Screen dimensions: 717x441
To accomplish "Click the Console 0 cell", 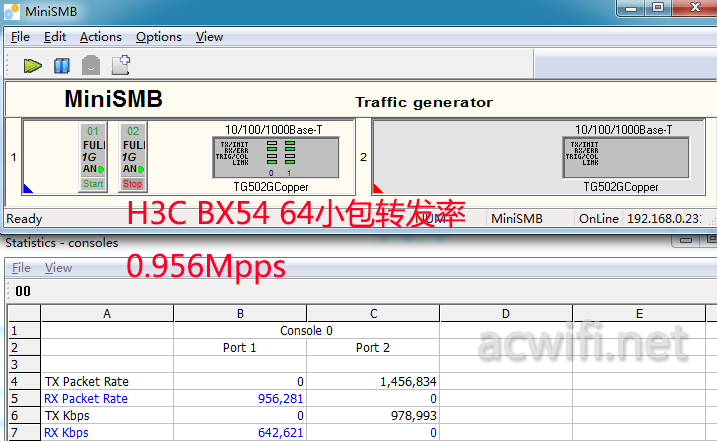I will 306,331.
